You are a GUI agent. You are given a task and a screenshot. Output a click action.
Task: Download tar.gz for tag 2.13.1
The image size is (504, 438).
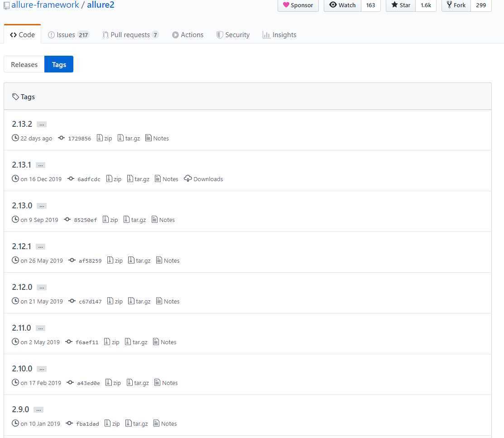coord(138,179)
